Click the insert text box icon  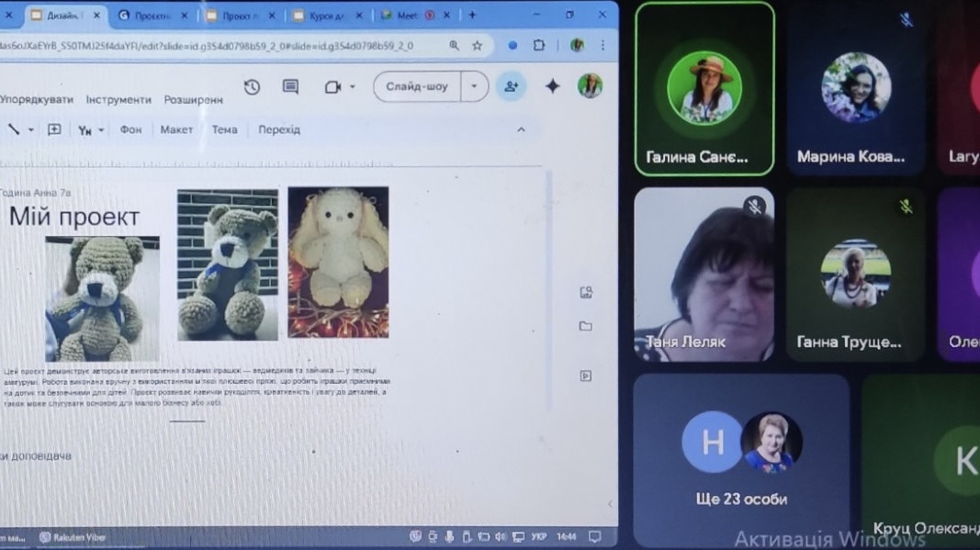point(54,129)
